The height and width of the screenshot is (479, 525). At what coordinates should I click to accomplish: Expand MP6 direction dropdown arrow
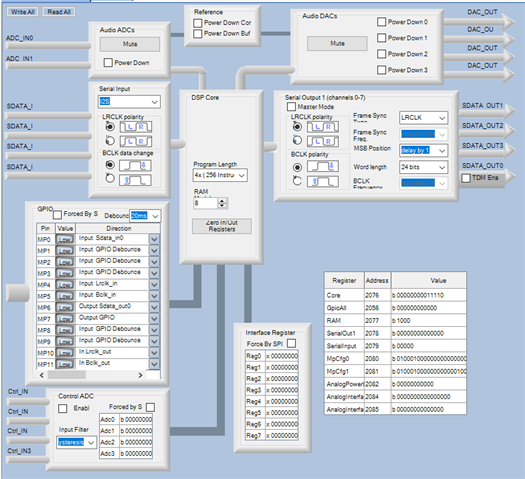point(154,307)
